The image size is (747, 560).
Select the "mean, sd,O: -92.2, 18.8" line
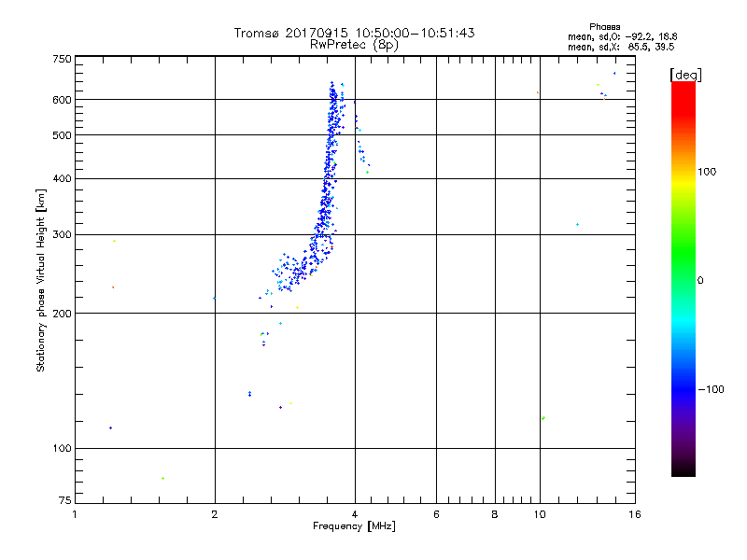(622, 37)
